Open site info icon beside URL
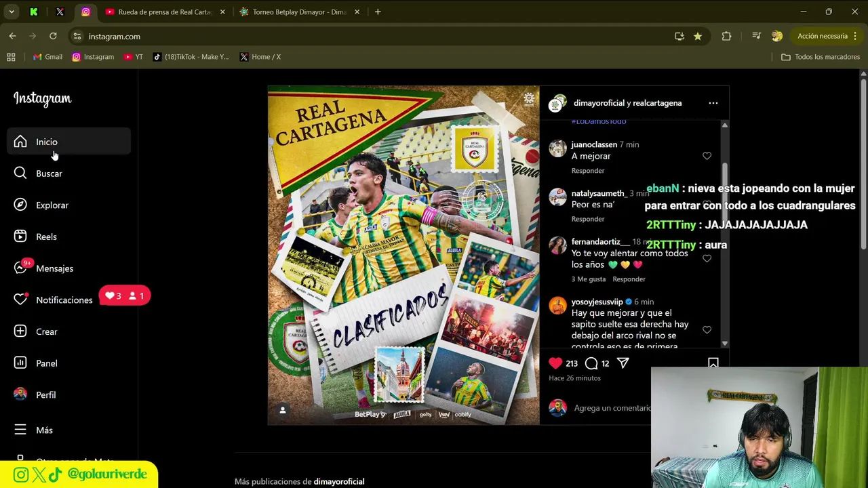The image size is (868, 488). 77,37
